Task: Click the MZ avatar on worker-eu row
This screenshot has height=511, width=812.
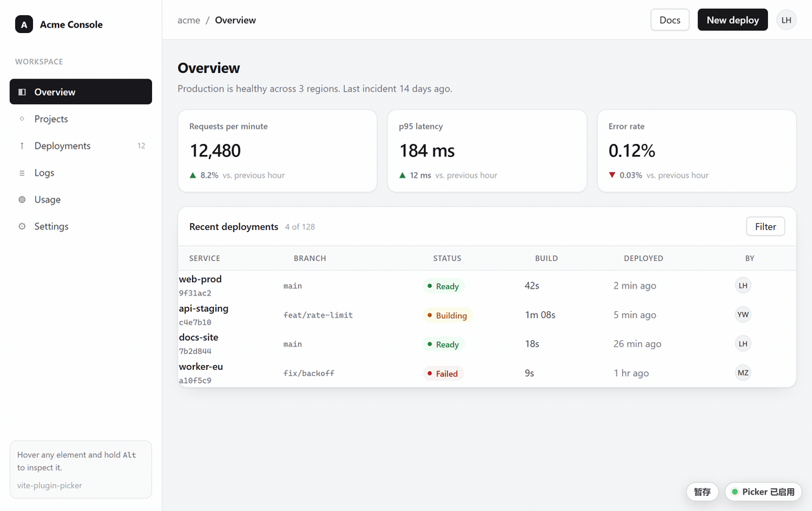Action: (743, 373)
